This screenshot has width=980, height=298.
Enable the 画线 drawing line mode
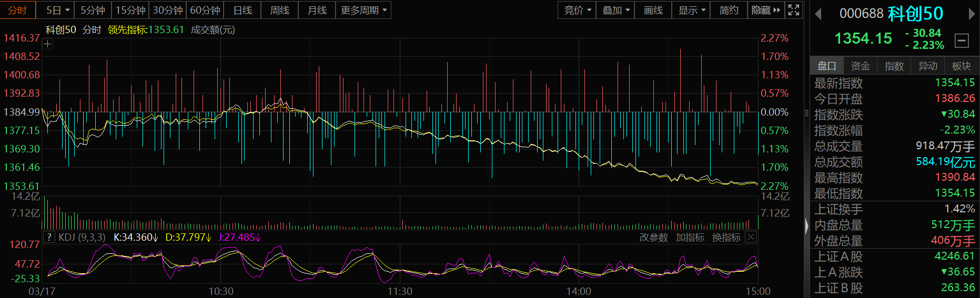653,10
